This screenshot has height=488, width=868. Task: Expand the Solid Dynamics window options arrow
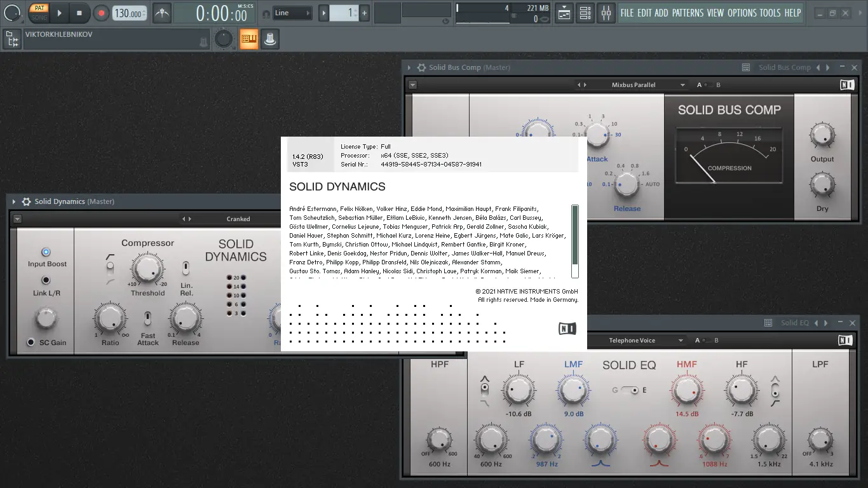(13, 201)
